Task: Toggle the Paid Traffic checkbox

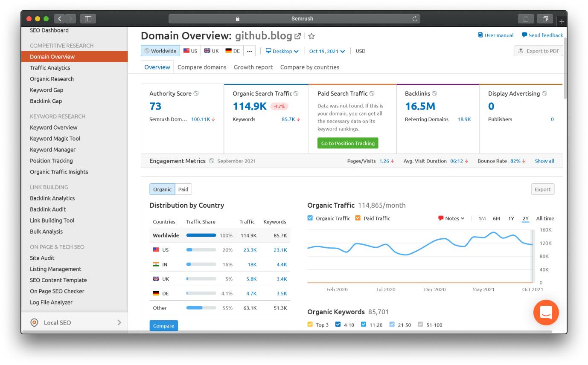Action: (x=358, y=218)
